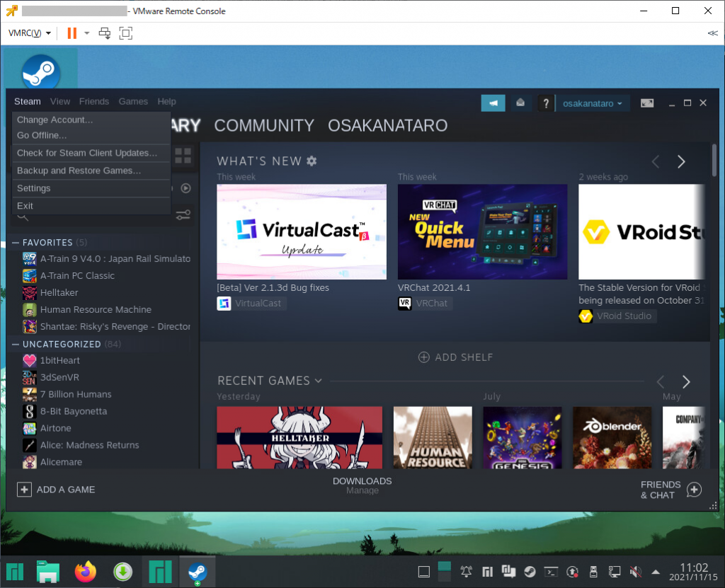
Task: Open the terminal icon in system tray
Action: 551,572
